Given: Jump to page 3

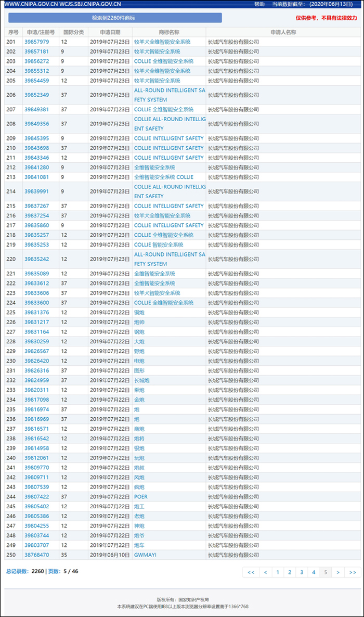Looking at the screenshot, I should (x=302, y=572).
